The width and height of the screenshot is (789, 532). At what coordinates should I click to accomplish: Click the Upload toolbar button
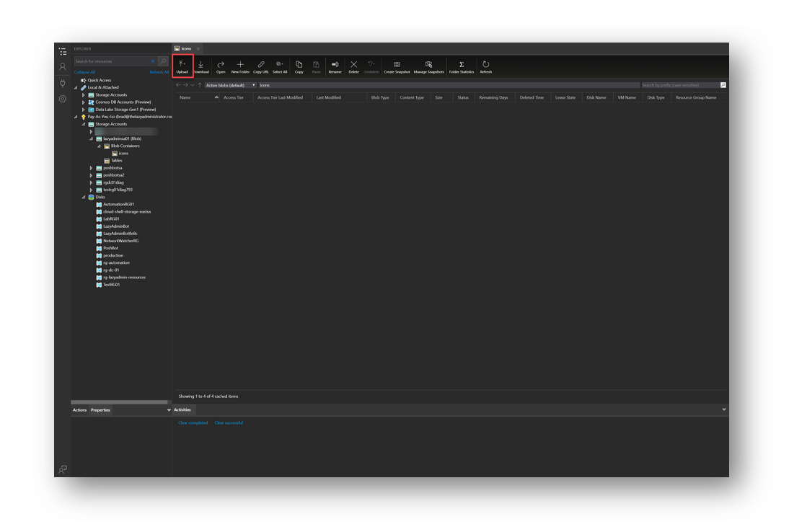coord(182,66)
